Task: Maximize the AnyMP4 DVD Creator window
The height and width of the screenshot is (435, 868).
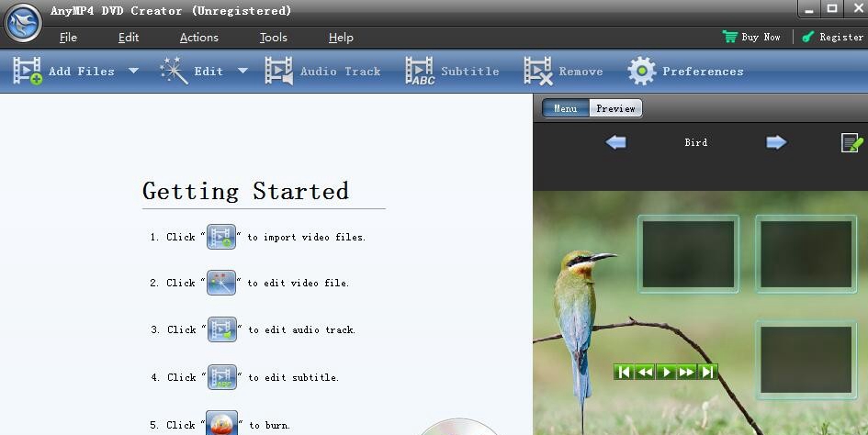Action: click(832, 9)
